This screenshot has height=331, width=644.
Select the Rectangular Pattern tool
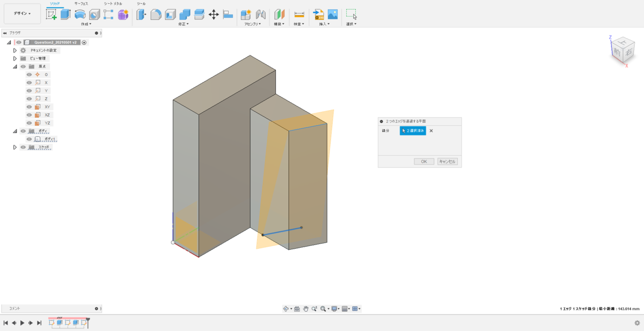point(108,15)
